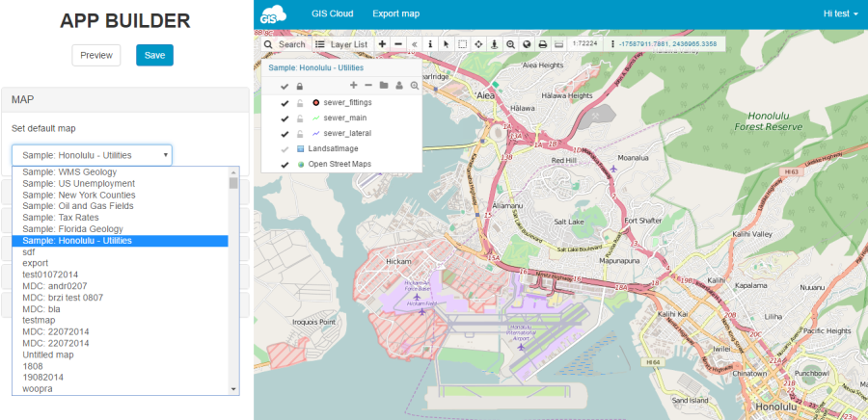Image resolution: width=868 pixels, height=420 pixels.
Task: Toggle visibility of Open Street Maps layer
Action: 285,165
